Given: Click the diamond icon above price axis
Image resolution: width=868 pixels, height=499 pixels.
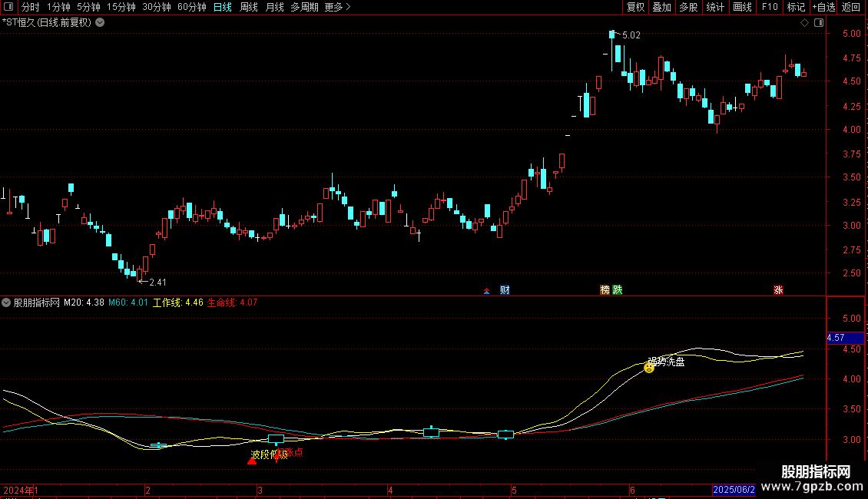Looking at the screenshot, I should coord(805,23).
